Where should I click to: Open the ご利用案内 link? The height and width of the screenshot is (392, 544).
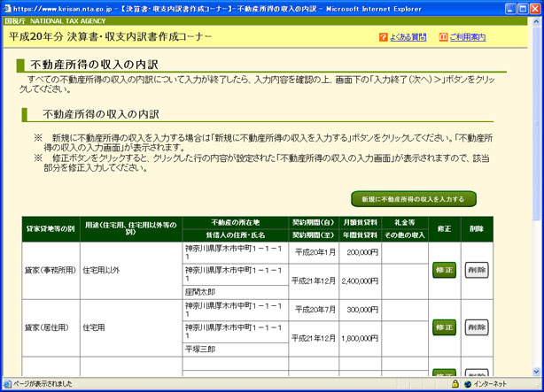pos(467,38)
